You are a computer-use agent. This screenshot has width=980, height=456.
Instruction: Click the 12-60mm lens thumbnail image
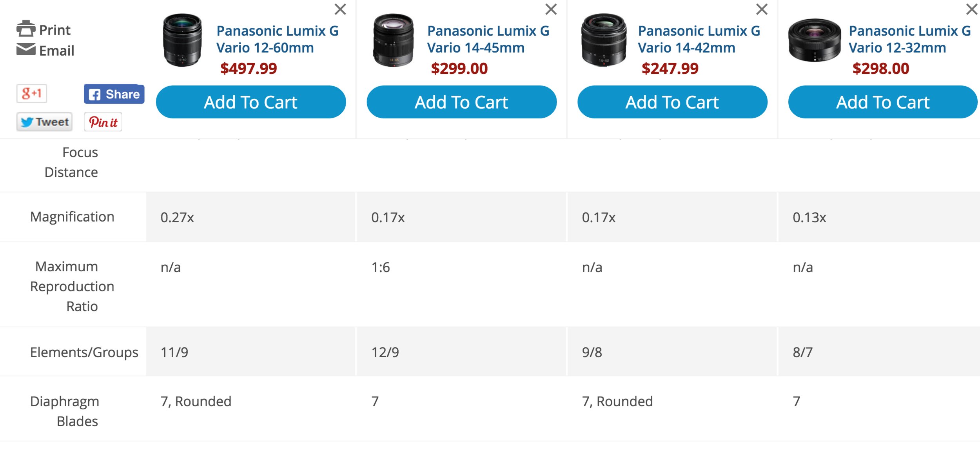183,40
